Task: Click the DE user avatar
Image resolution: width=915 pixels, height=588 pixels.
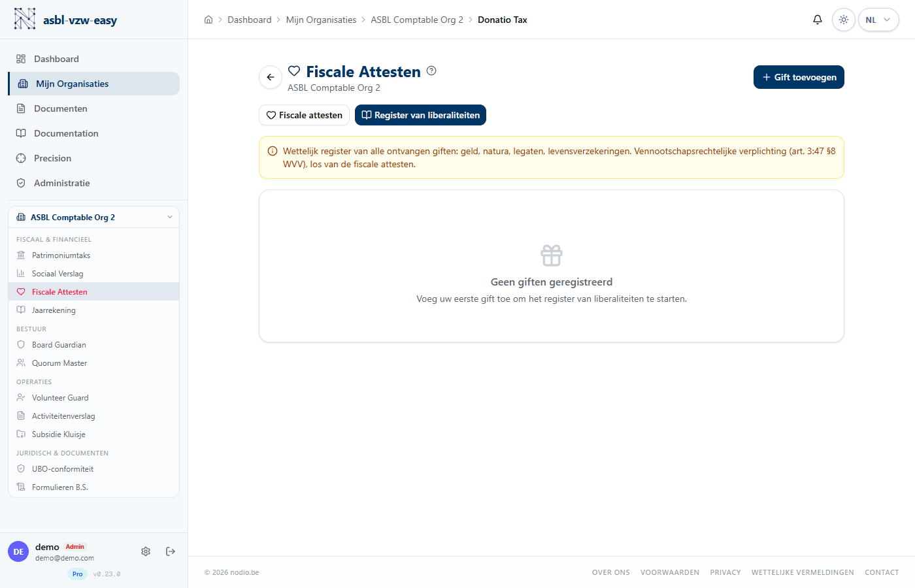Action: pos(18,551)
